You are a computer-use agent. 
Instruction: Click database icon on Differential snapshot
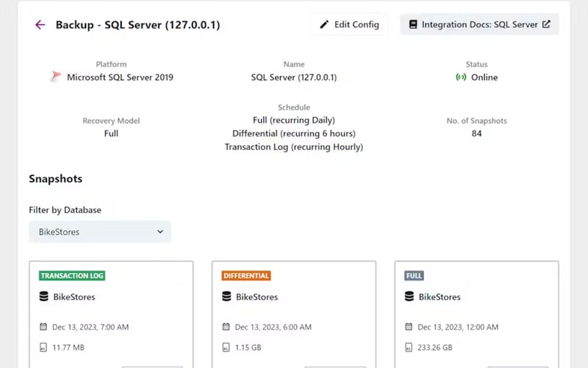(x=226, y=297)
